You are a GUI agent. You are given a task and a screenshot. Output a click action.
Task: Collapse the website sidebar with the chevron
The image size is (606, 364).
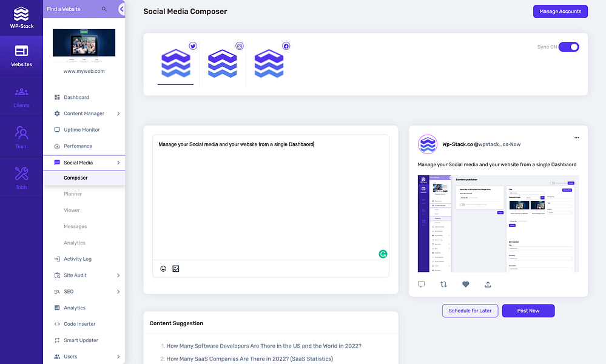tap(120, 9)
